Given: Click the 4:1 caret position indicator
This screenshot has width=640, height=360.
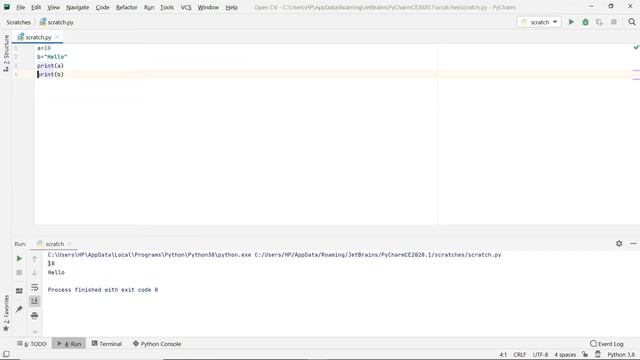Looking at the screenshot, I should pyautogui.click(x=503, y=355).
